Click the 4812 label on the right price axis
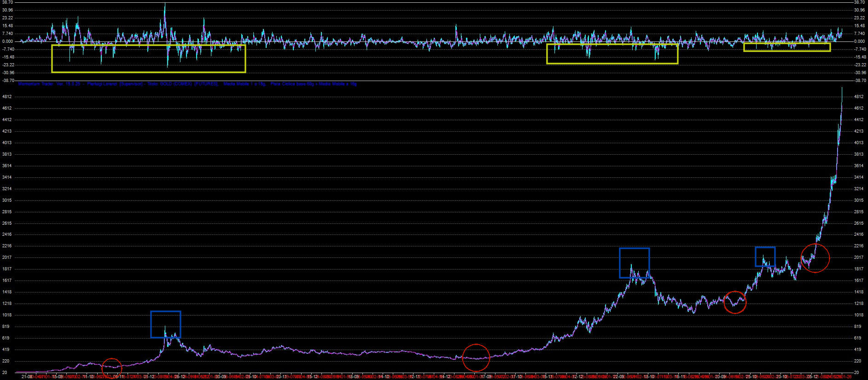The image size is (868, 380). click(858, 97)
